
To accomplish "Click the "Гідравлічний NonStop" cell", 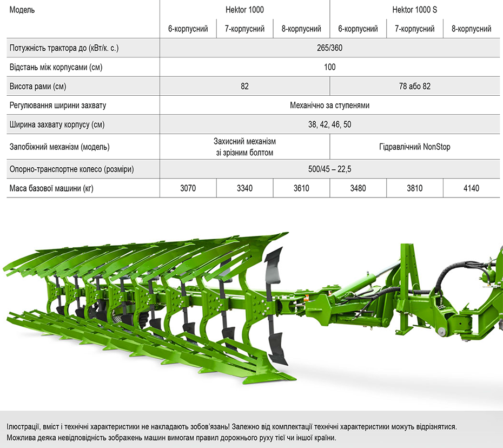I will 415,147.
